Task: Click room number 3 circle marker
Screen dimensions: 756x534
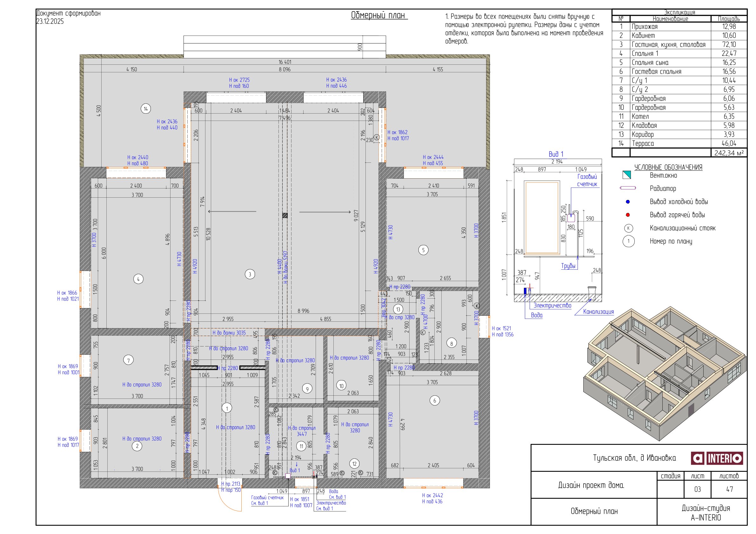Action: point(250,274)
